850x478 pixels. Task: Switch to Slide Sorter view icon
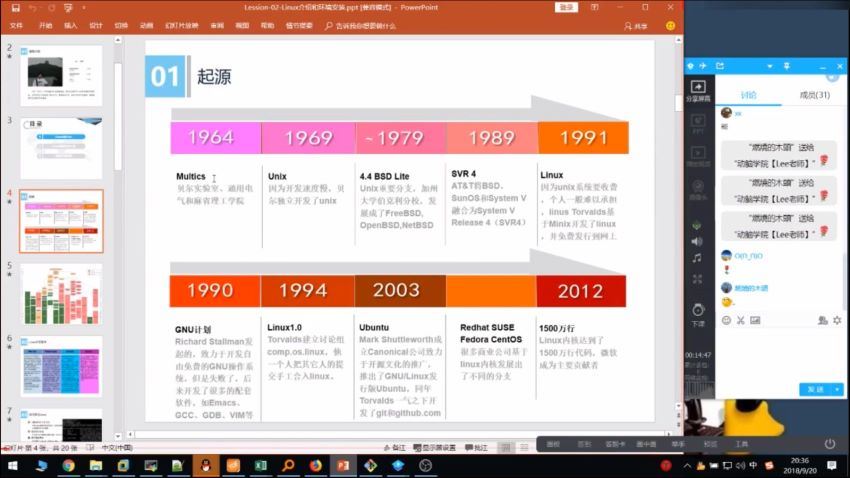(524, 448)
